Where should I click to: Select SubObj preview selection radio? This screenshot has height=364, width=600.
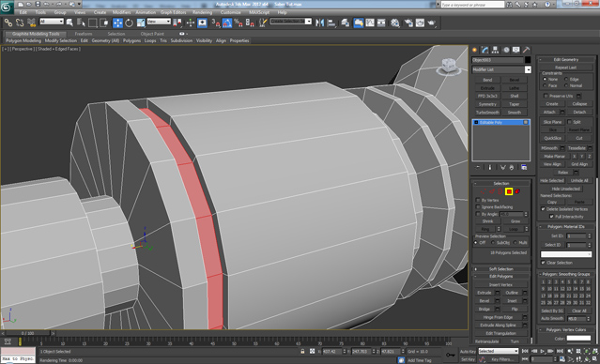pos(493,243)
